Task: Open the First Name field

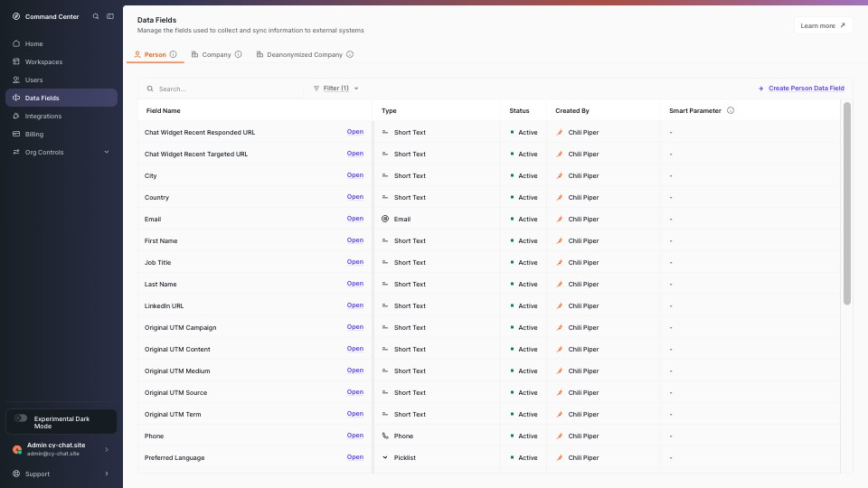Action: coord(354,240)
